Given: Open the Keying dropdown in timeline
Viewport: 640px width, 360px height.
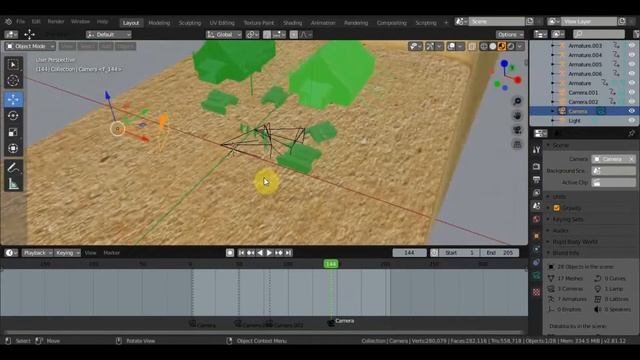Looking at the screenshot, I should pyautogui.click(x=67, y=253).
